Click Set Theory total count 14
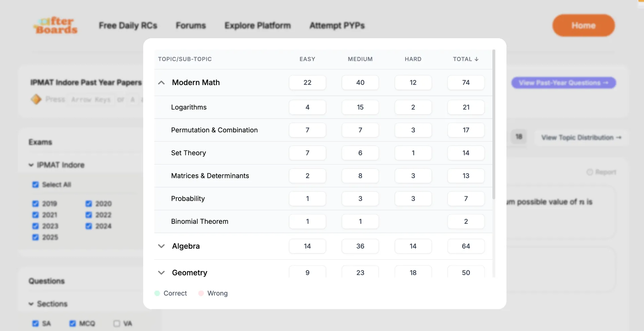This screenshot has height=331, width=644. (x=466, y=153)
